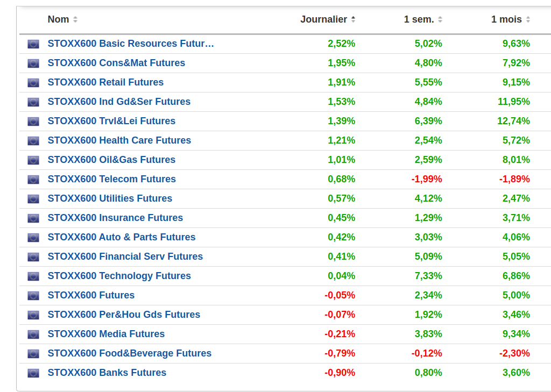Screen dimensions: 551x392
Task: Click the EU flag beside Banks Futures
Action: [x=33, y=373]
